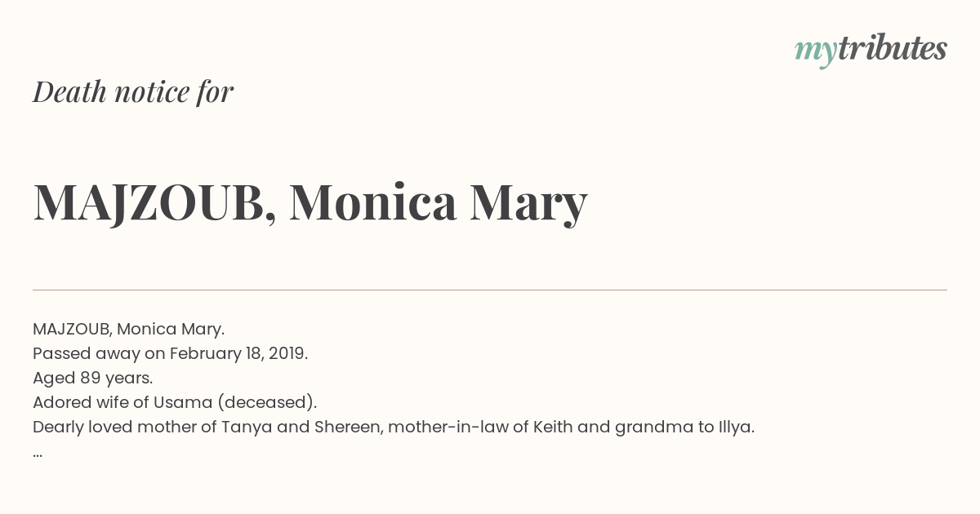This screenshot has width=980, height=514.
Task: Select the line "MAJZOUB, Monica Mary." in the body text
Action: coord(128,329)
